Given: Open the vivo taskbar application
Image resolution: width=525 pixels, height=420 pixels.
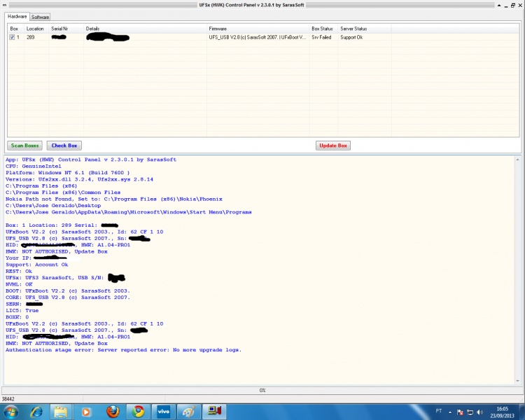Looking at the screenshot, I should [163, 412].
